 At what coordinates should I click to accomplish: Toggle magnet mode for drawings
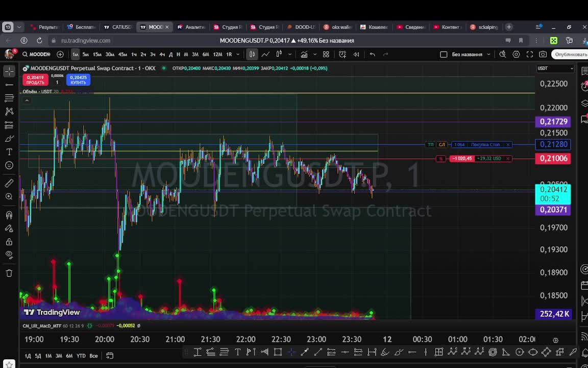9,215
